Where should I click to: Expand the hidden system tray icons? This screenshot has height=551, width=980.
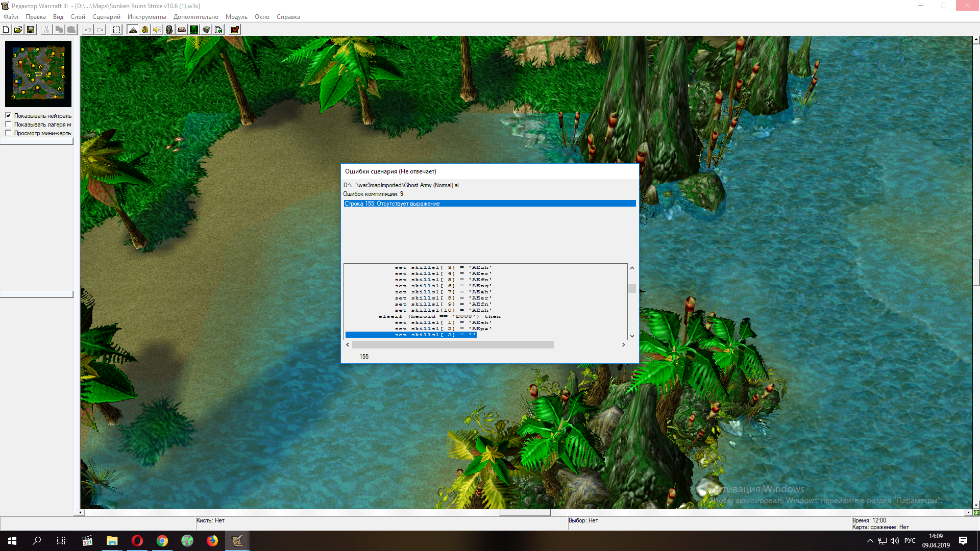pos(870,541)
